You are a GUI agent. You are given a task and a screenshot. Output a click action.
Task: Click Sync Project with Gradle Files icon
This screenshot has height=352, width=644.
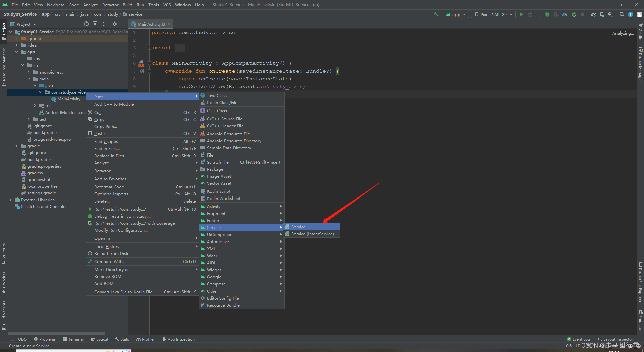click(593, 14)
